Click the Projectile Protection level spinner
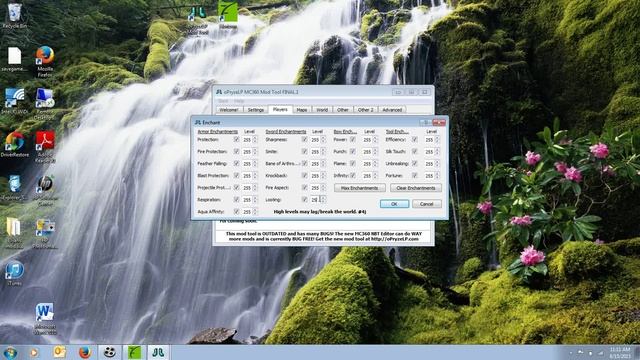 255,188
